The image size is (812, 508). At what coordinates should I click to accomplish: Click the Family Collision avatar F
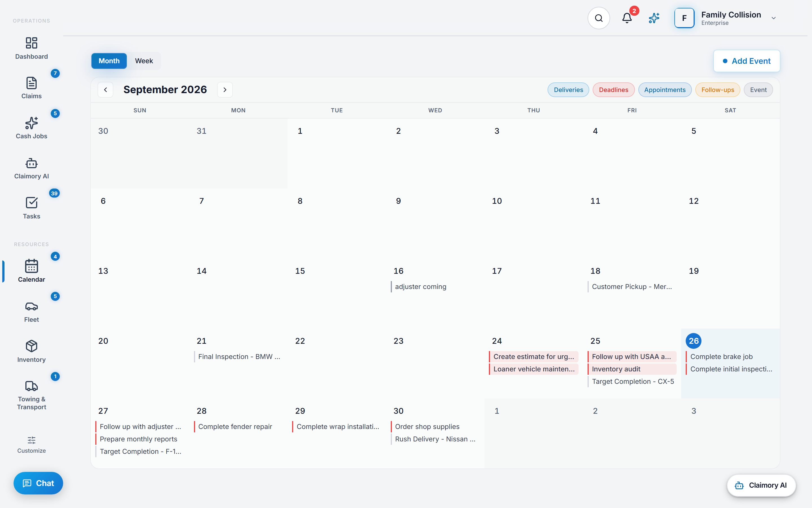684,18
